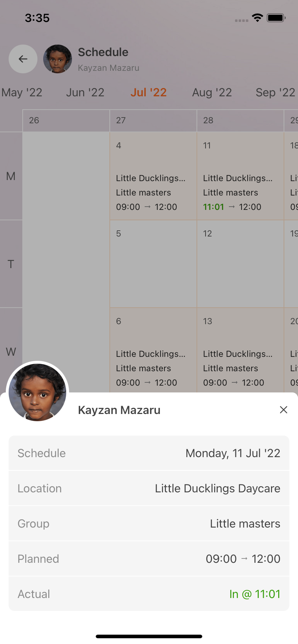Screen dimensions: 298x644
Task: Select the empty Tuesday 5 July cell
Action: 153,264
